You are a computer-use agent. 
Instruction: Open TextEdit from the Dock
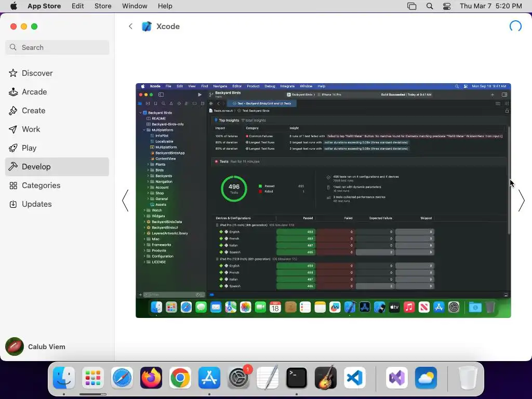tap(268, 378)
